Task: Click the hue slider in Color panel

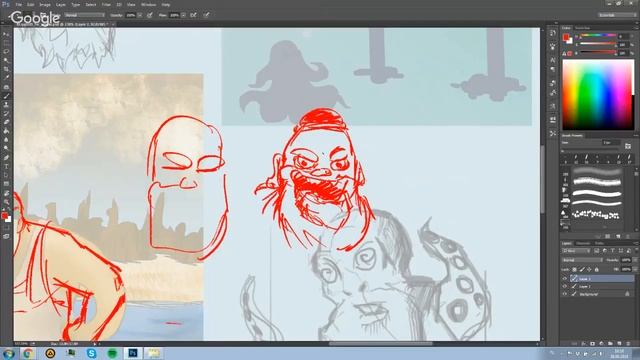Action: pyautogui.click(x=597, y=36)
